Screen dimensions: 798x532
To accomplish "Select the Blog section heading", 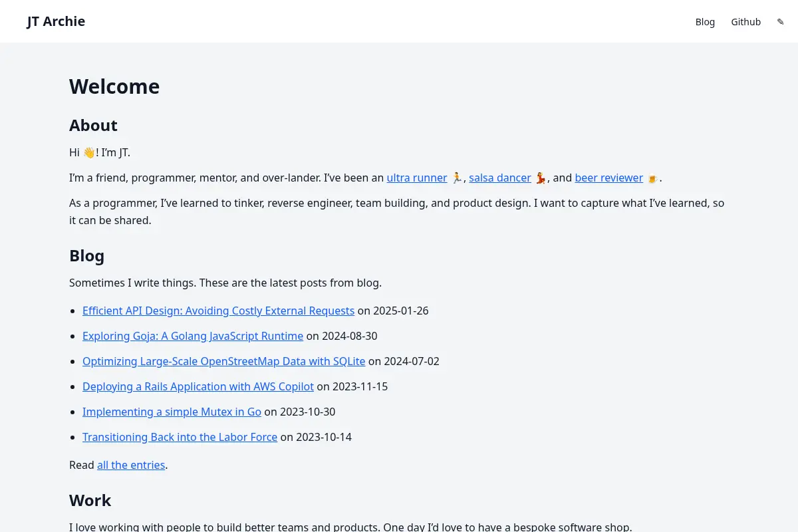I will [x=86, y=256].
